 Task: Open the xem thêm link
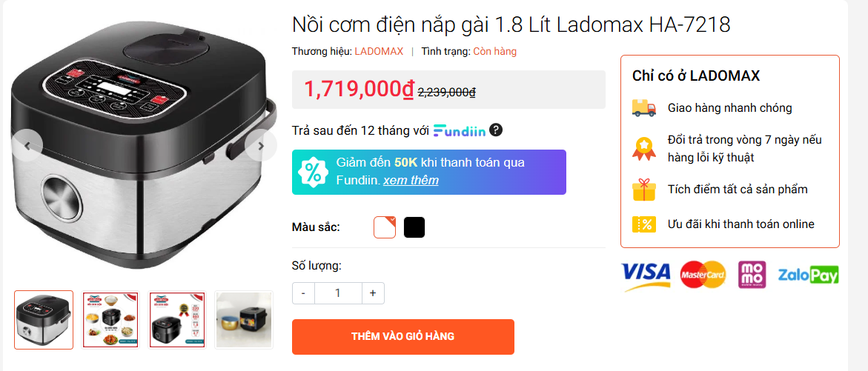click(x=411, y=180)
